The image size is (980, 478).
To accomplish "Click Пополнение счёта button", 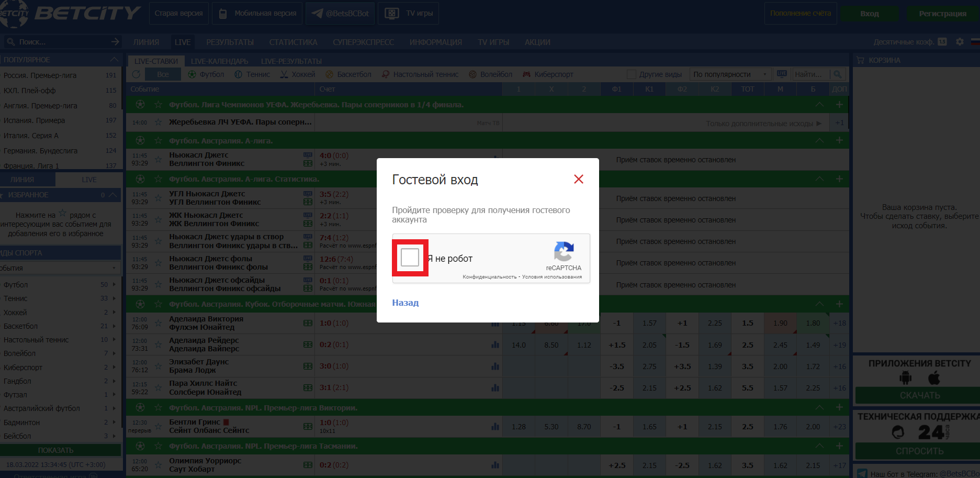I will pos(801,14).
